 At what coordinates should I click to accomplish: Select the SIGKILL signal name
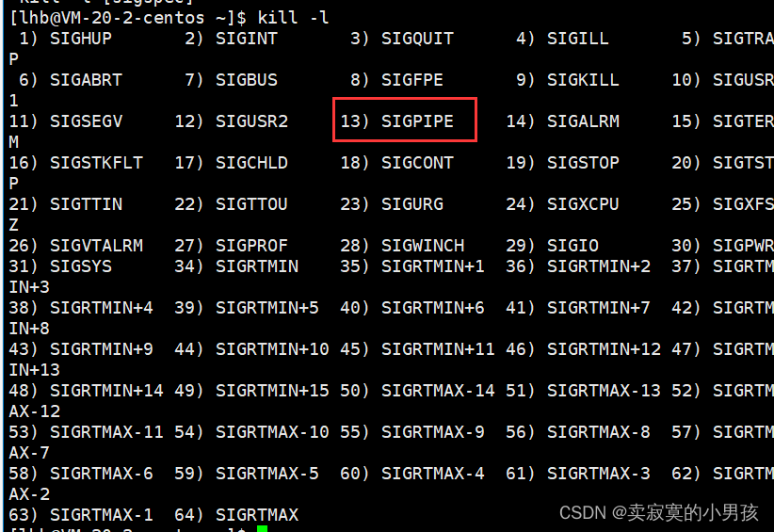(583, 80)
